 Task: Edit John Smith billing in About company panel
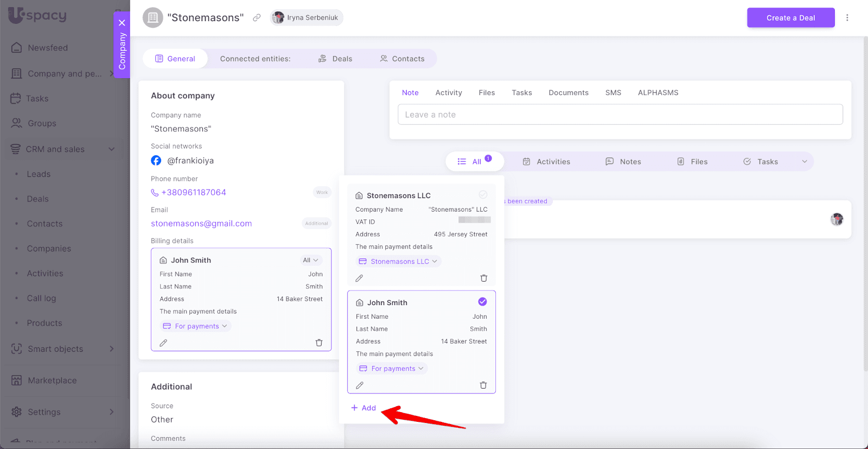[163, 343]
